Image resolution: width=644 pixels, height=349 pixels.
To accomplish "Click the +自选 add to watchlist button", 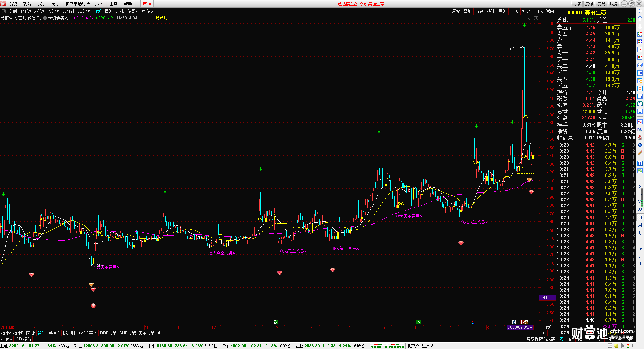I will (538, 11).
